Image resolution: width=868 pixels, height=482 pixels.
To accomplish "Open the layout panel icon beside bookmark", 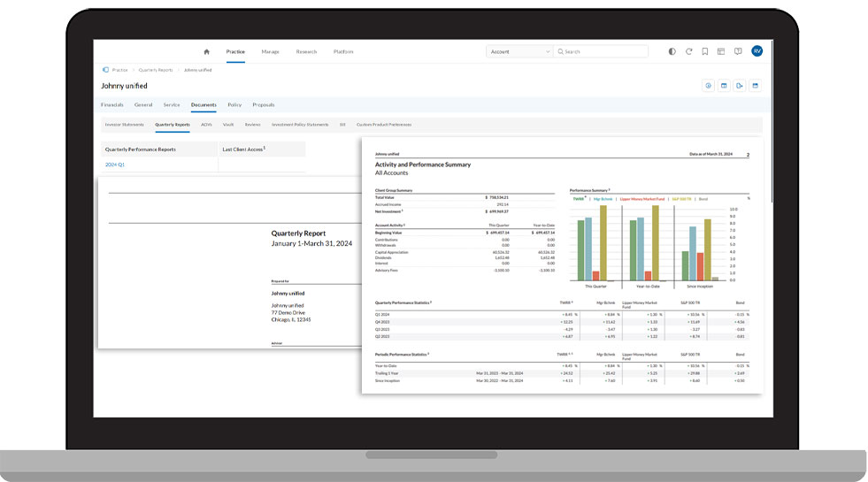I will [721, 51].
